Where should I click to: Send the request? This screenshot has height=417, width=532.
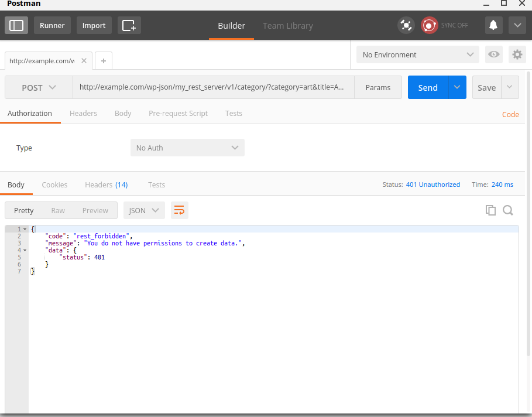click(427, 87)
